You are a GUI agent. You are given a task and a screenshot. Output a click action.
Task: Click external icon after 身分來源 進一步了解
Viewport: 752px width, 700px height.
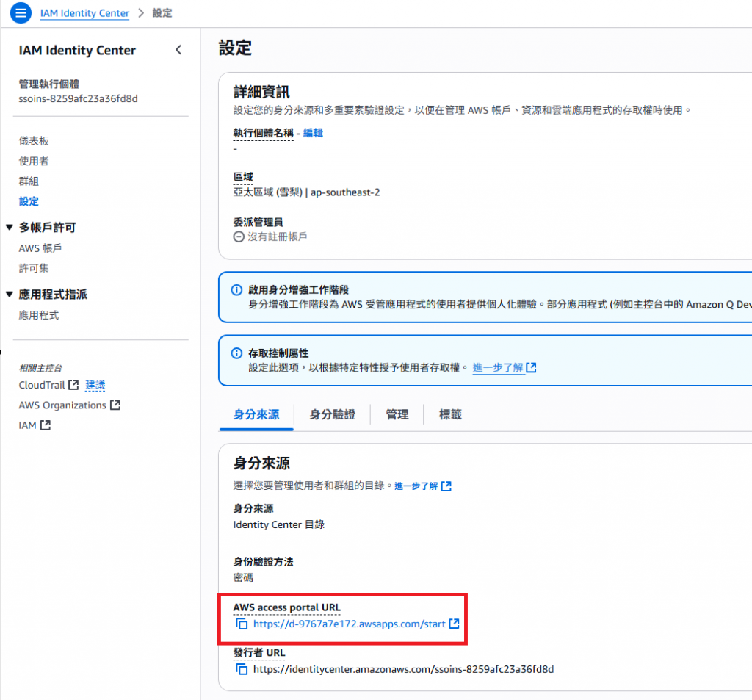coord(446,486)
